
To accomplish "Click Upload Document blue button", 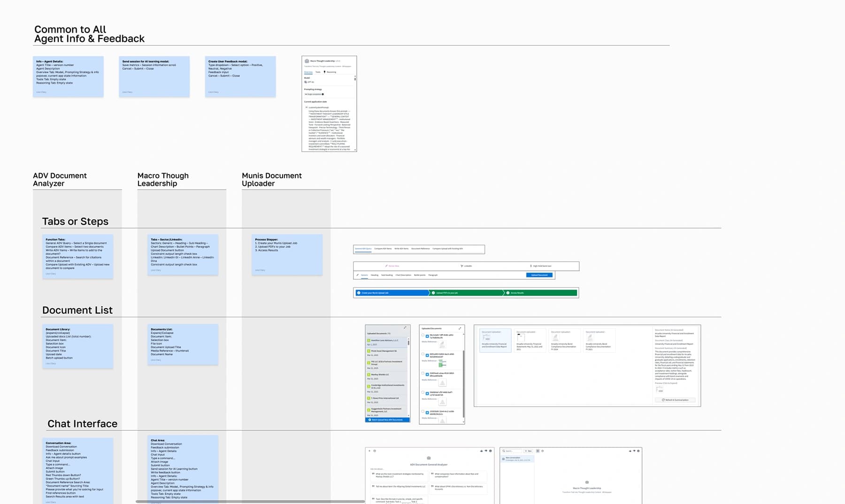I will click(x=539, y=275).
